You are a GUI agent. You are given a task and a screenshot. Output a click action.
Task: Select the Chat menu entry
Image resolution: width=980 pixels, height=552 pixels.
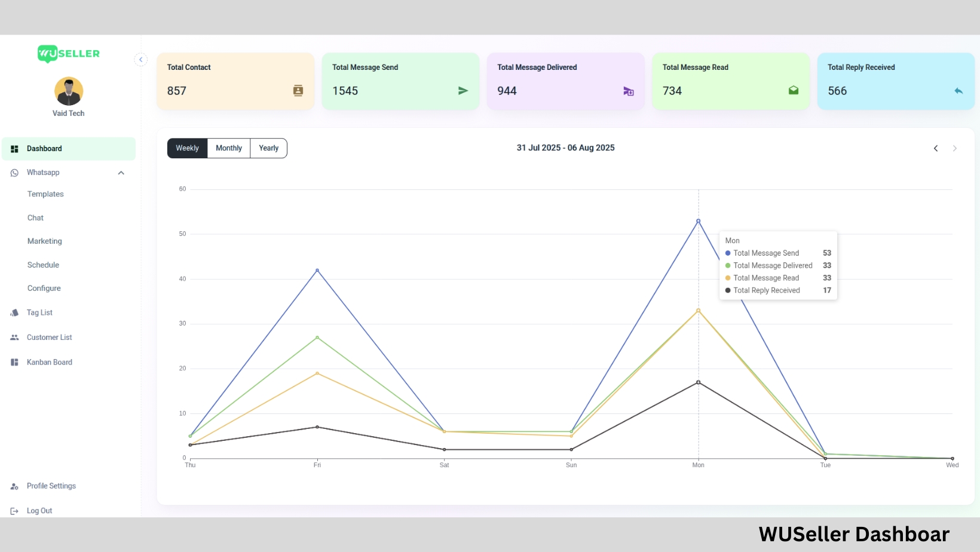point(35,217)
